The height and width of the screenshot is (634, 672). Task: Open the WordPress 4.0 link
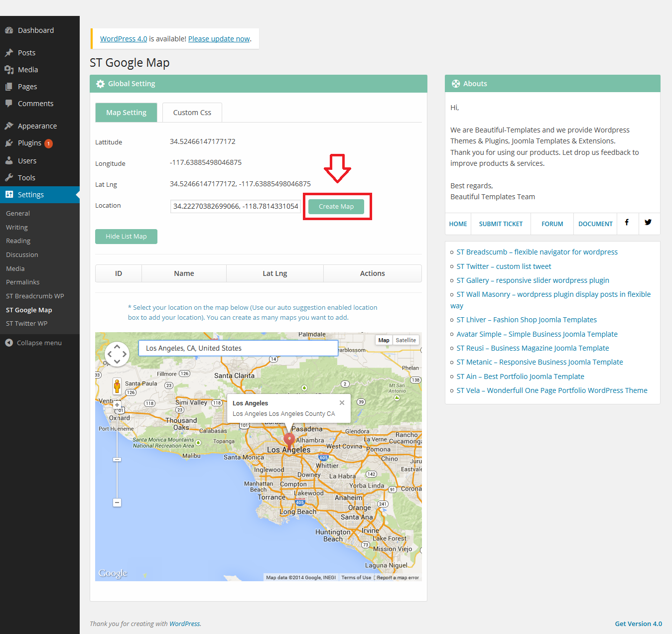124,39
